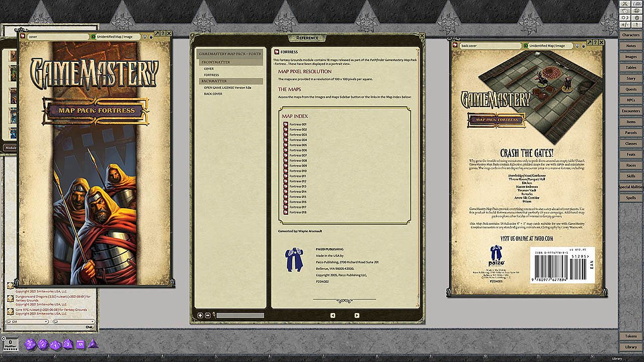Open the Spells sidebar button

coord(631,198)
